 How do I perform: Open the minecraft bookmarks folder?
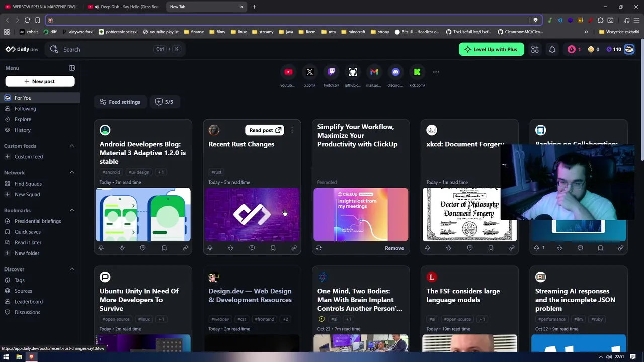[353, 32]
